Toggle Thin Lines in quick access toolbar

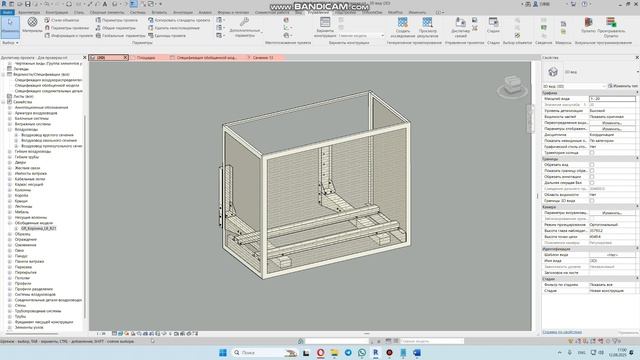pos(133,4)
